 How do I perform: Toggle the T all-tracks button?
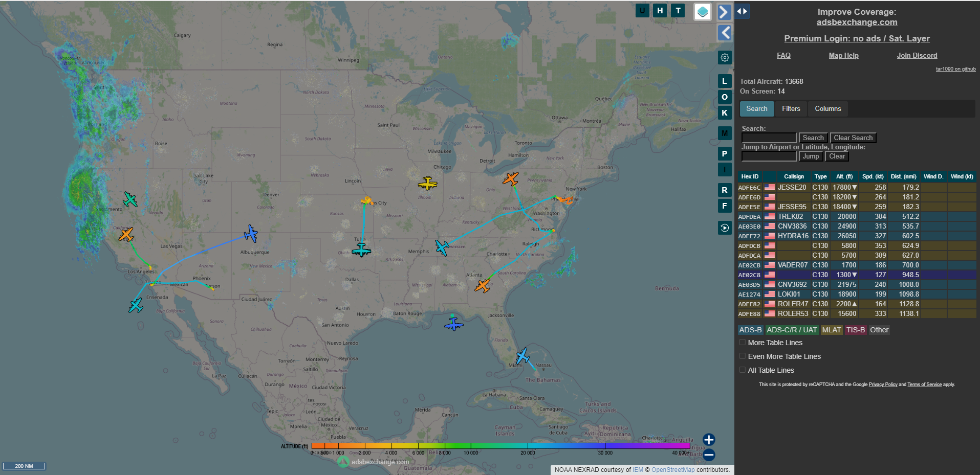tap(678, 10)
